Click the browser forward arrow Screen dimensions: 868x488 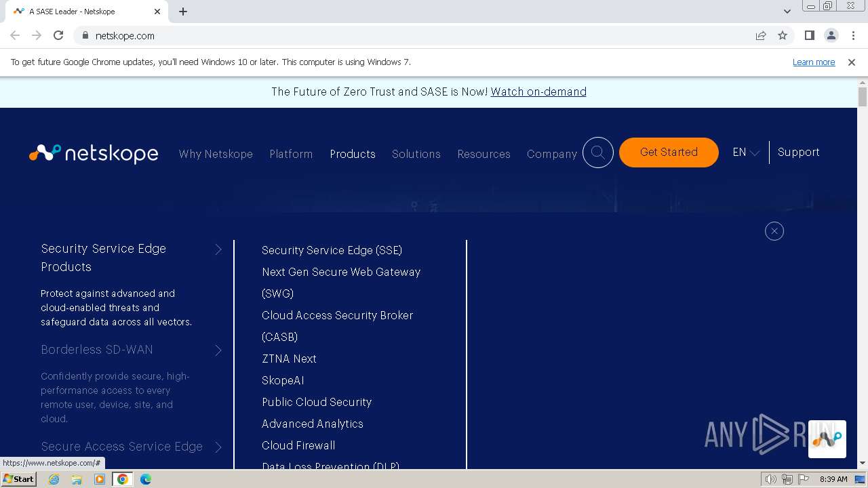tap(37, 35)
